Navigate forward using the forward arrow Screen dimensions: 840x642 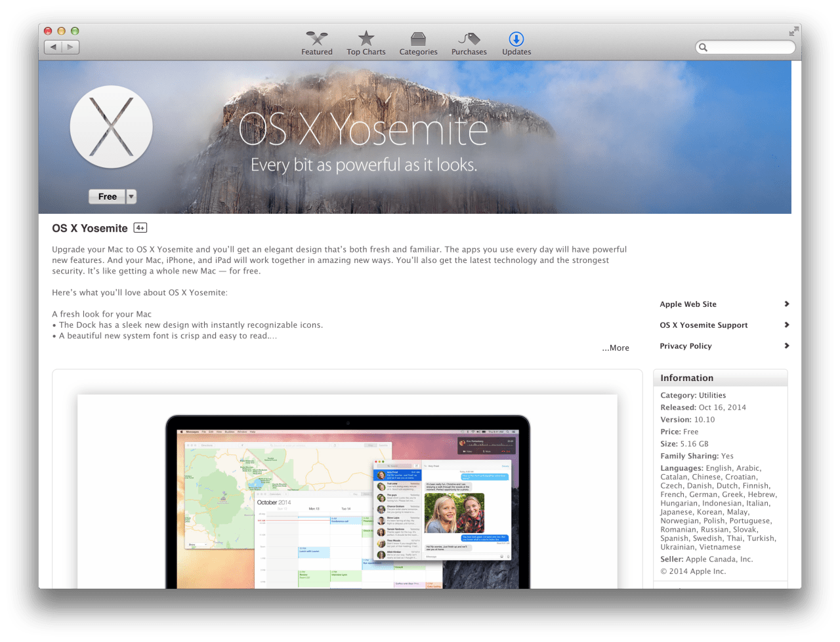[70, 47]
